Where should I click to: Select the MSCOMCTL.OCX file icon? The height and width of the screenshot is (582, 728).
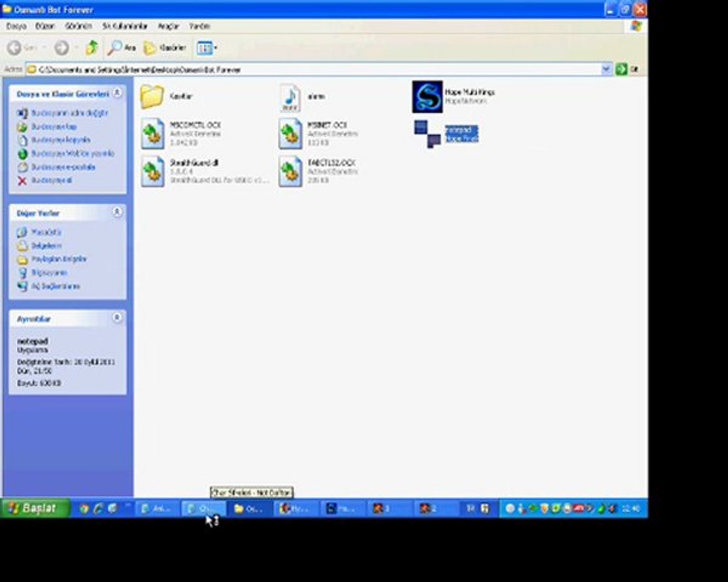[153, 134]
